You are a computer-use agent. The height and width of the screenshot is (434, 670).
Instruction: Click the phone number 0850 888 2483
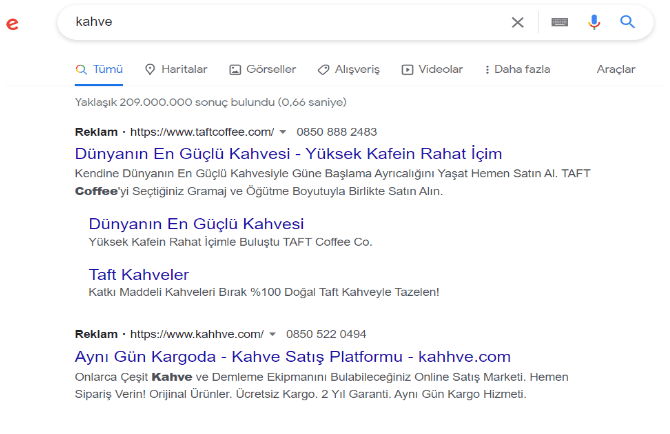point(337,132)
